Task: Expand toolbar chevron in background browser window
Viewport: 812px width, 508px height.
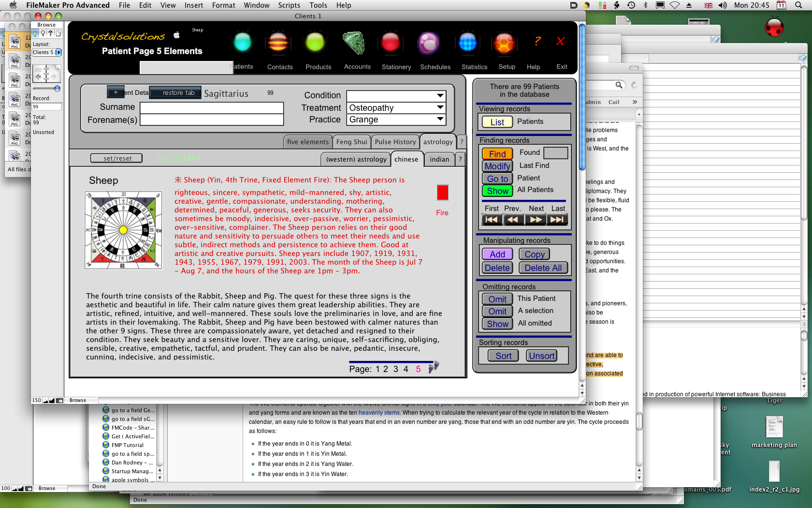Action: tap(635, 102)
